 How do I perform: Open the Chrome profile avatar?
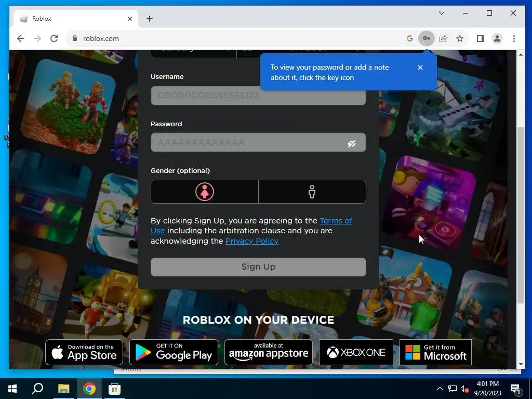pos(497,38)
